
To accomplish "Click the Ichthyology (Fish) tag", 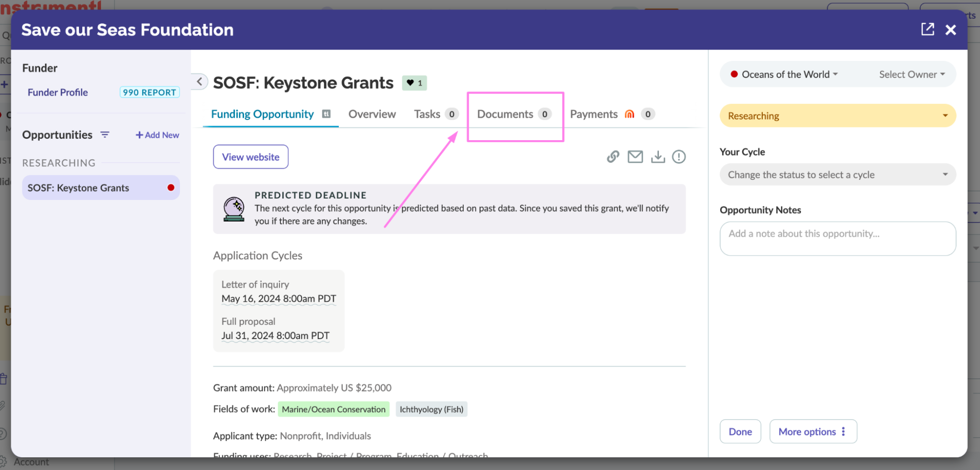I will point(431,409).
